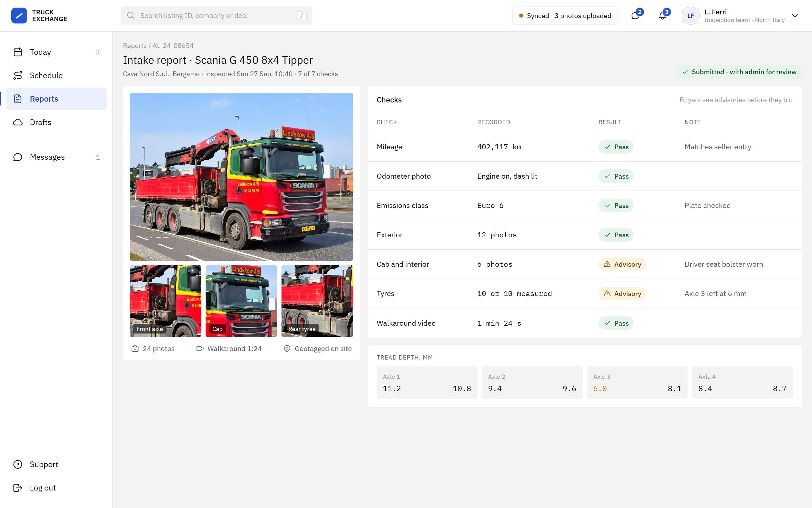Click the Axle 1 tread depth card
Viewport: 812px width, 508px height.
point(427,383)
